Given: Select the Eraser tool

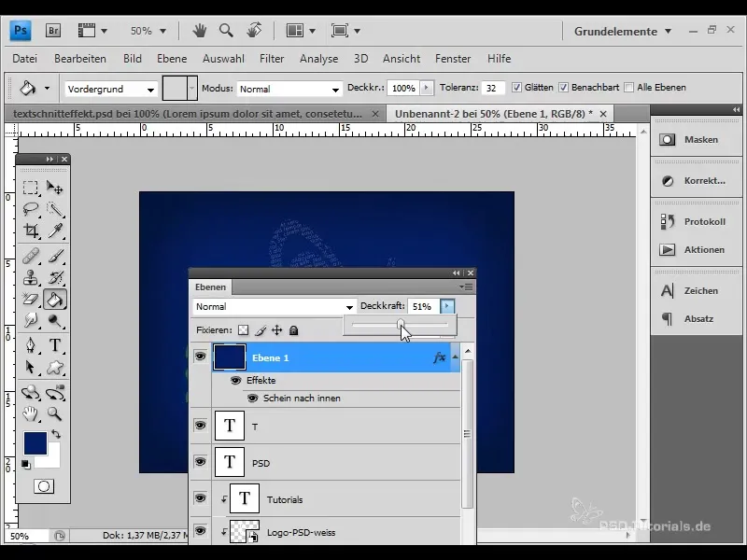Looking at the screenshot, I should point(31,300).
